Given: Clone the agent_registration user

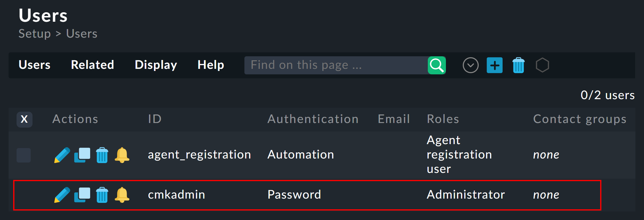Looking at the screenshot, I should click(x=82, y=155).
